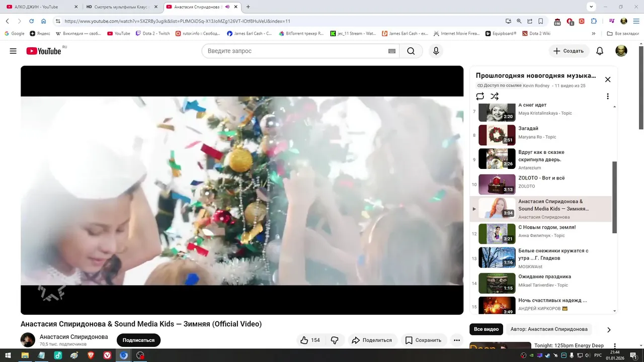Screen dimensions: 644x362
Task: Click the playlist panel scrollbar
Action: pos(614,197)
